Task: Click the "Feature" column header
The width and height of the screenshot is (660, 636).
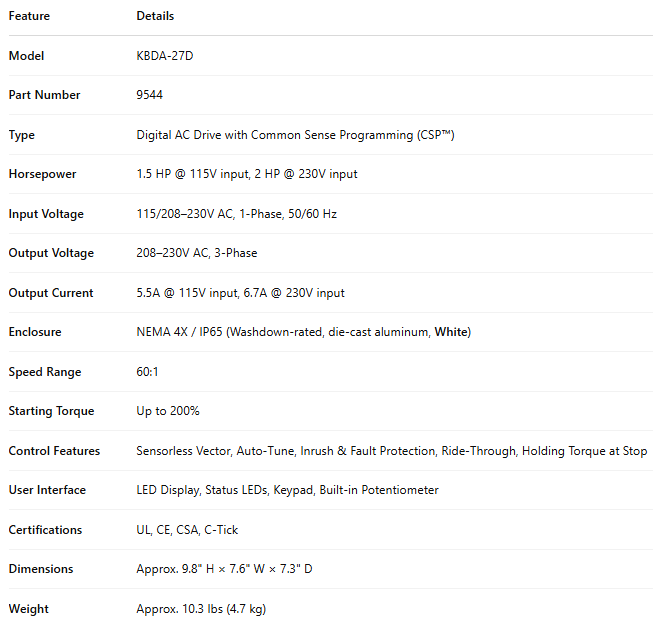Action: [29, 16]
